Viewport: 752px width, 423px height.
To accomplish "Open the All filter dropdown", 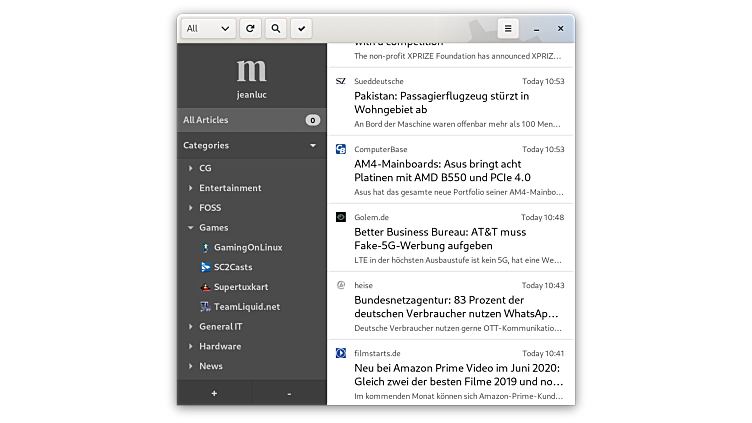I will [x=208, y=29].
